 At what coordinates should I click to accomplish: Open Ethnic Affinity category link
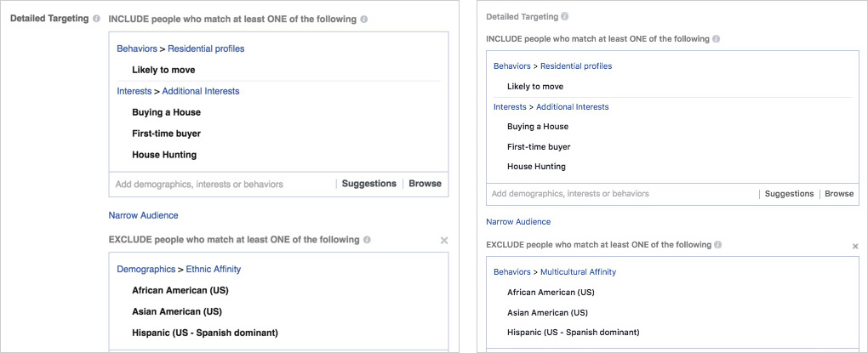tap(214, 270)
